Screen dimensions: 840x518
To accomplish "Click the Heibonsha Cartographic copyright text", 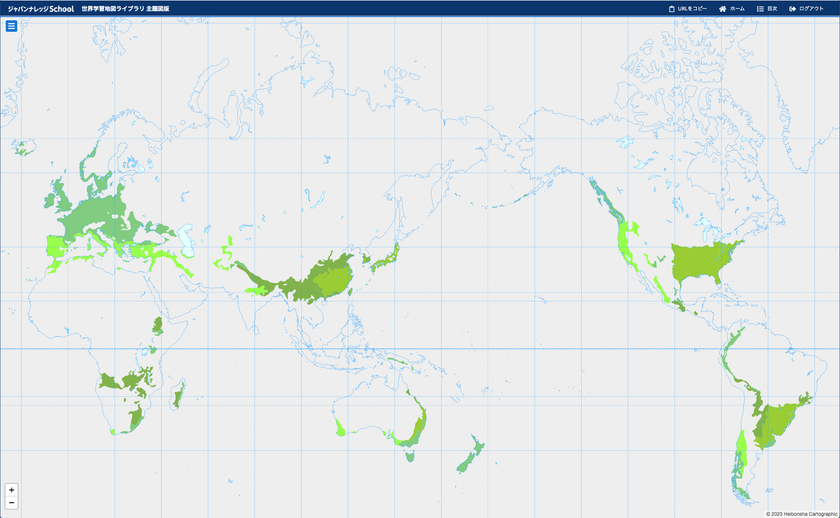I will point(801,514).
